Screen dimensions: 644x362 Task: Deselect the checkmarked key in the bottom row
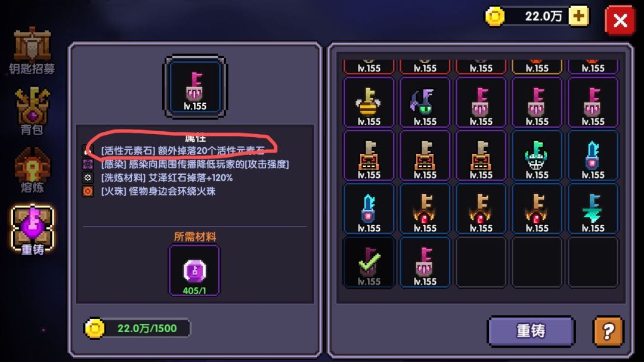click(369, 262)
